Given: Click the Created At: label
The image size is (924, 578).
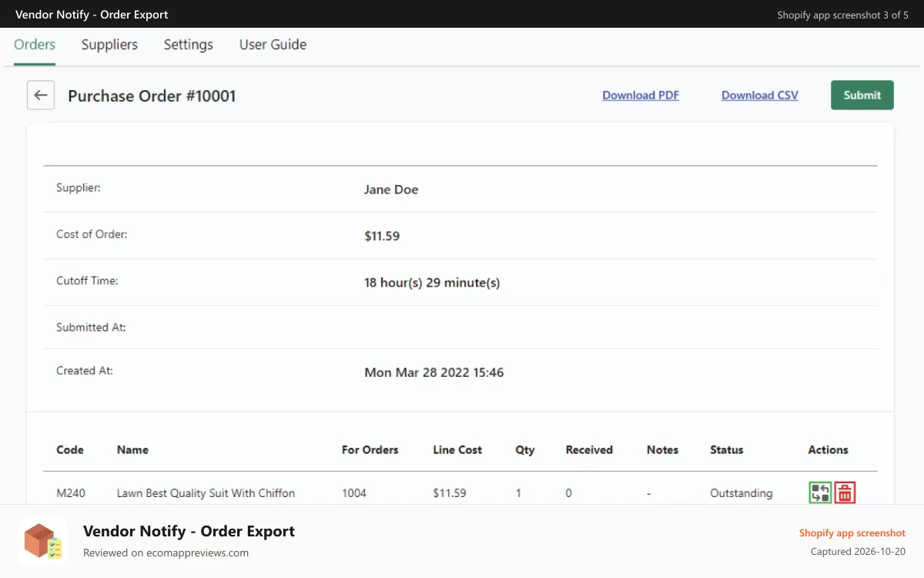Looking at the screenshot, I should coord(85,370).
